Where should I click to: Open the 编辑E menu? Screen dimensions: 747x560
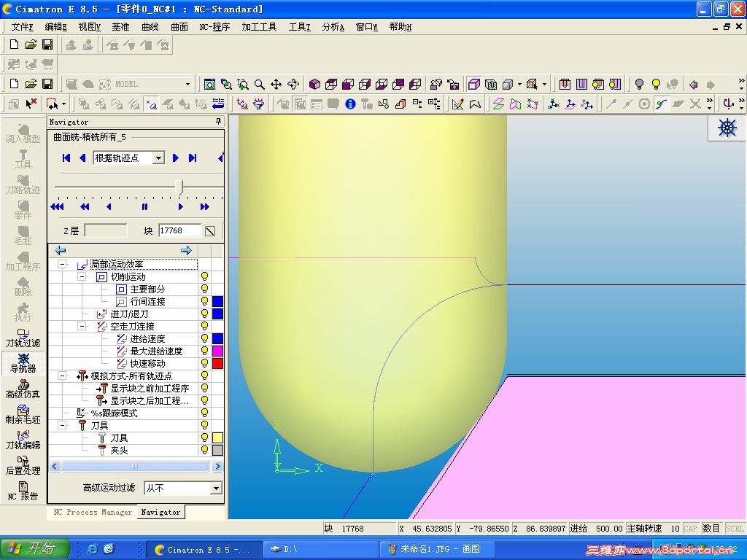tap(55, 27)
